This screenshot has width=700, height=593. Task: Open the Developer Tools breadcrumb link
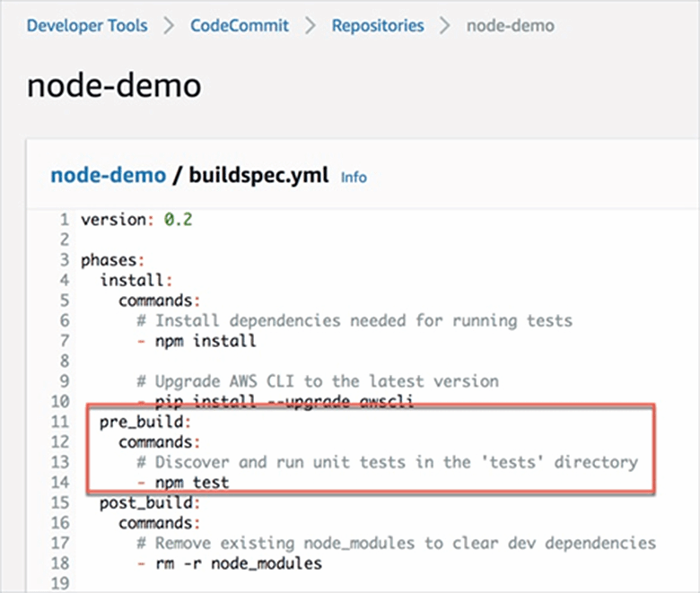(x=87, y=25)
